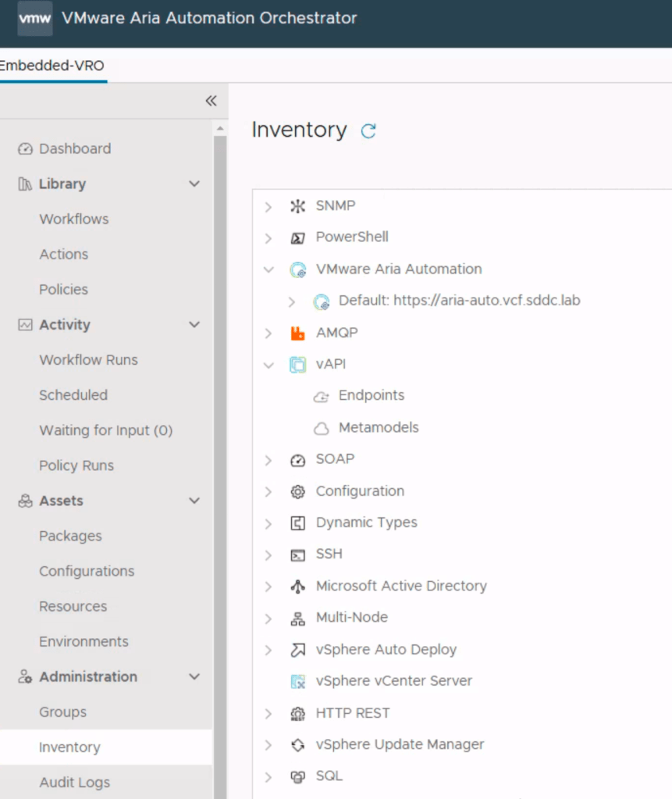Click the vSphere vCenter Server icon

tap(297, 682)
